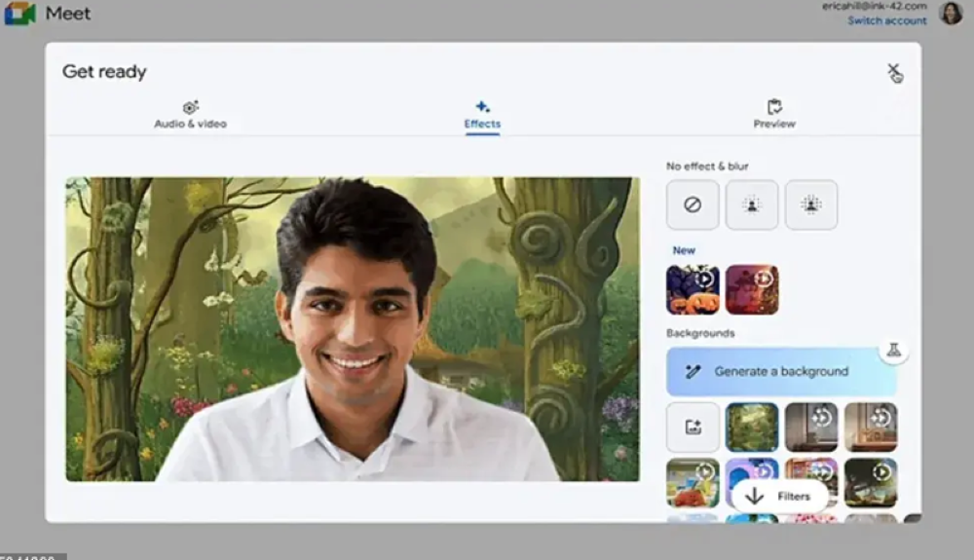Screen dimensions: 974x560
Task: Switch to the Audio & video tab
Action: coord(190,114)
